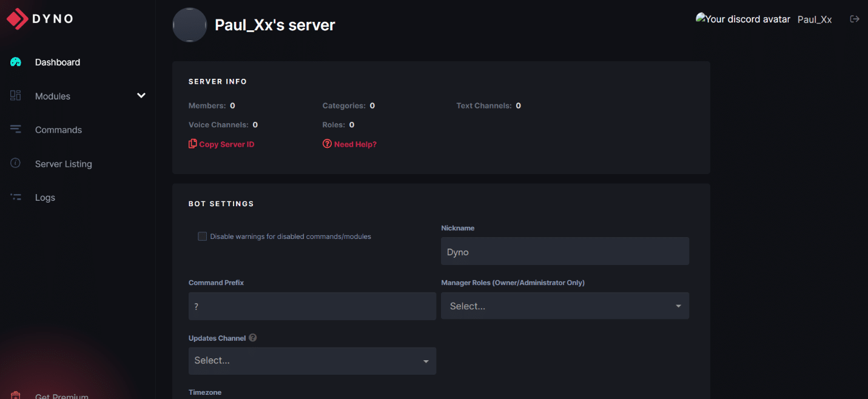Click the server avatar circle
868x399 pixels.
pos(190,25)
